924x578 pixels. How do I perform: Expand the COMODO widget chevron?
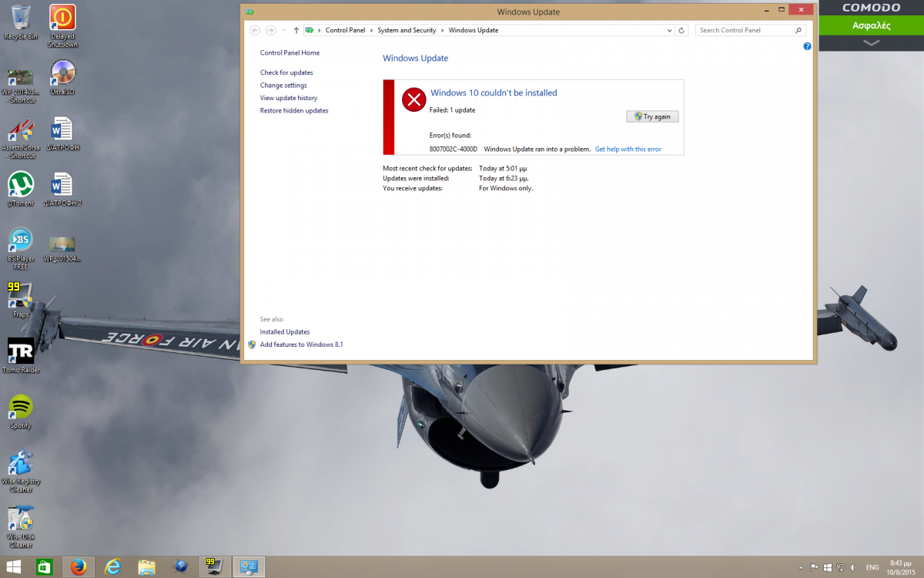click(871, 43)
